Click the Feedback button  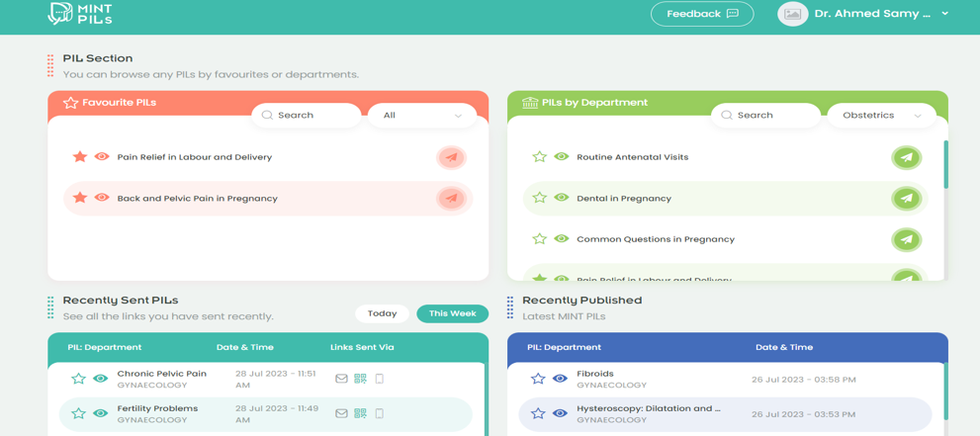702,14
